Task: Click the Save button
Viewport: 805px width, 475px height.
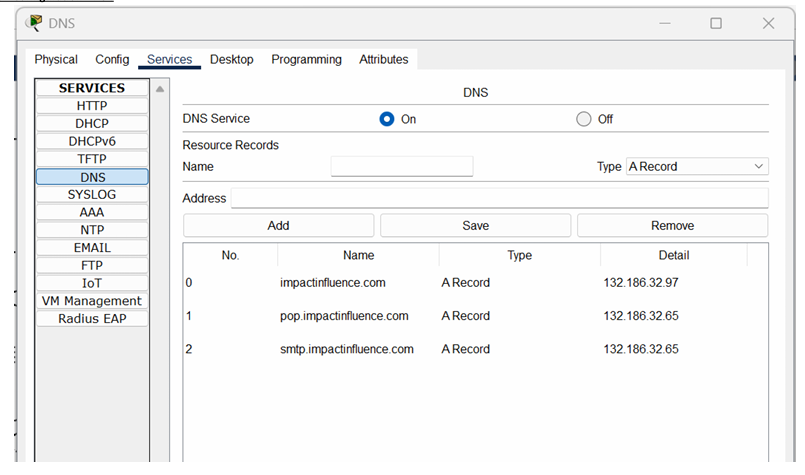Action: (475, 225)
